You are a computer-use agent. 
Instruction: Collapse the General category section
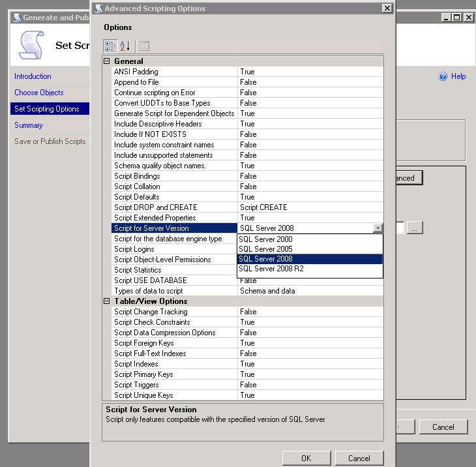tap(107, 61)
